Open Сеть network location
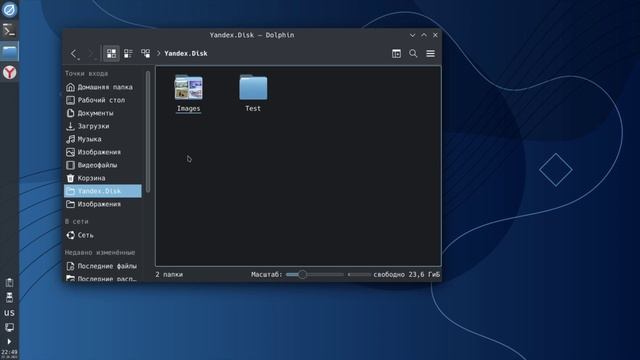The image size is (640, 360). [103, 235]
